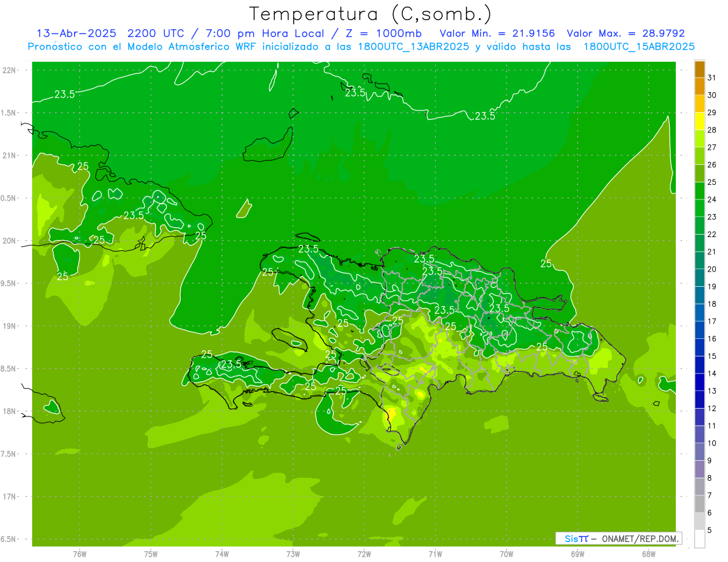Pick the green band between 23 and 24

point(699,208)
